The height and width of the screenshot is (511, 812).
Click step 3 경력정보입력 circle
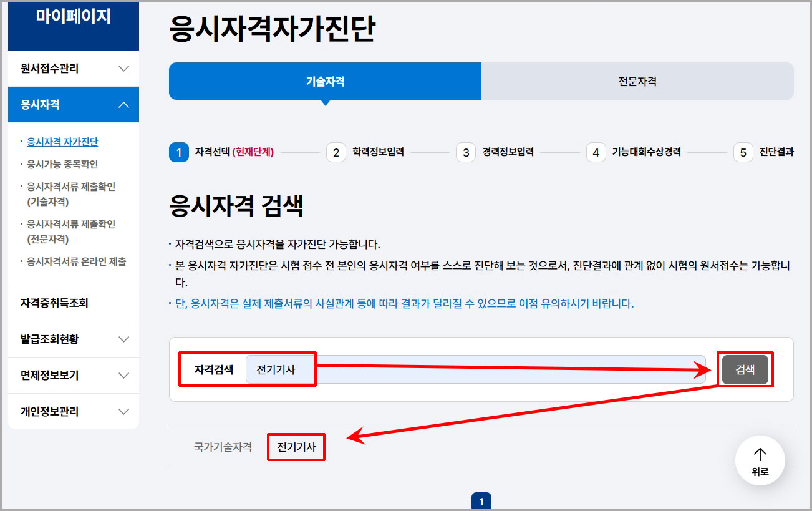[466, 152]
